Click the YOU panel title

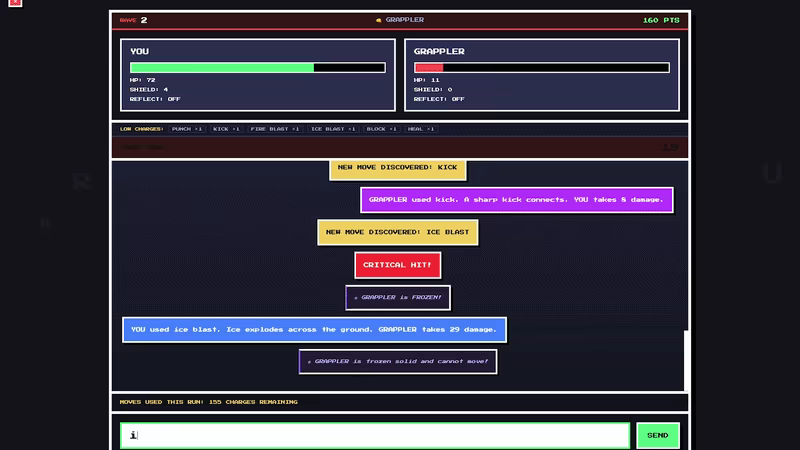point(139,52)
